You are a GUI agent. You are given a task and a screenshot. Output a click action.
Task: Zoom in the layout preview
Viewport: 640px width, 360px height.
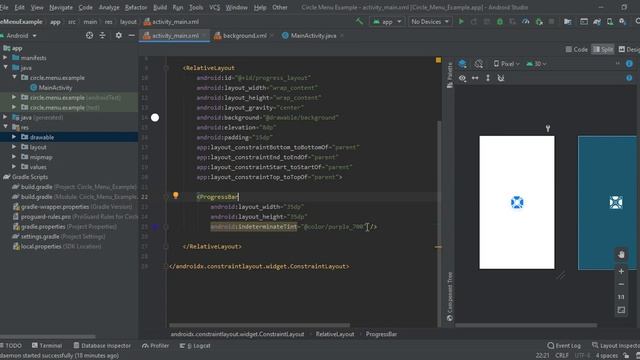[x=621, y=271]
